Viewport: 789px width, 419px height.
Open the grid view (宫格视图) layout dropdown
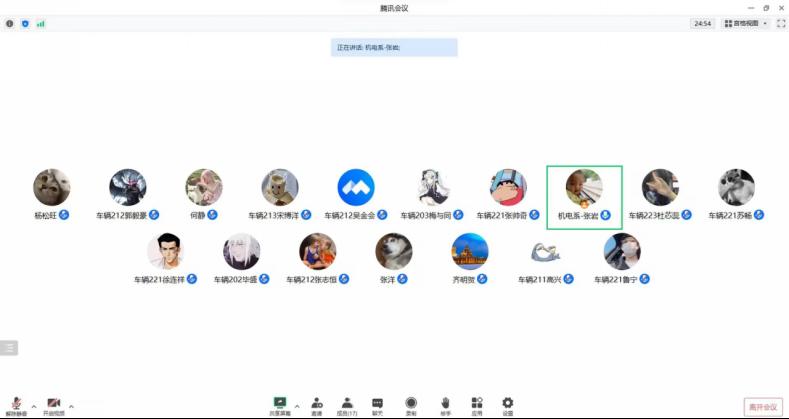[x=746, y=24]
